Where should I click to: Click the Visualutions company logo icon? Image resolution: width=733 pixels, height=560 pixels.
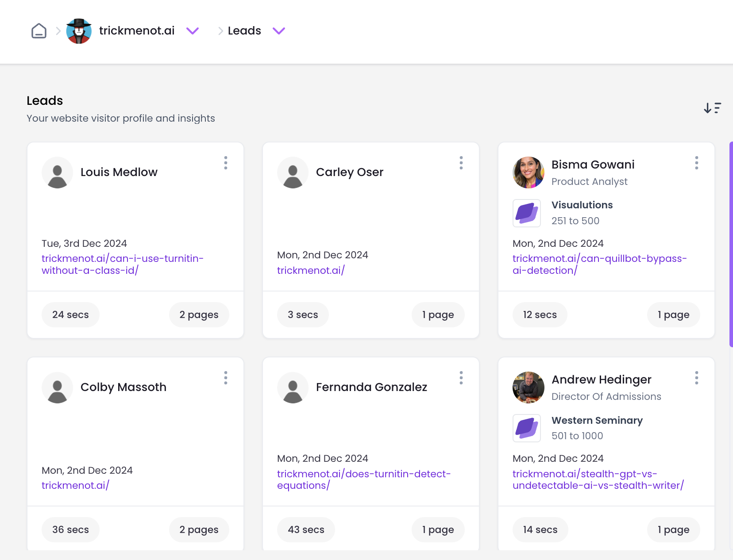526,213
